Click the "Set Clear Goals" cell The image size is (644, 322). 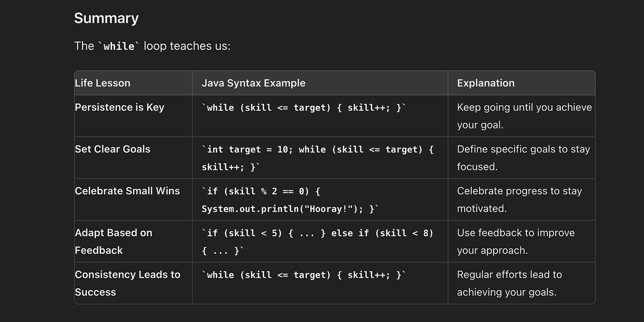click(x=112, y=149)
